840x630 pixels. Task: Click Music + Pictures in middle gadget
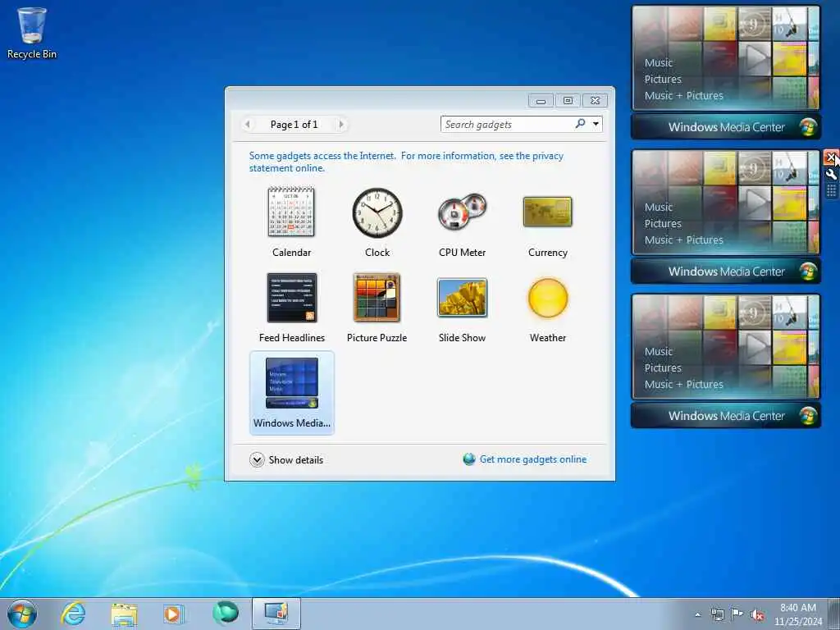[683, 240]
